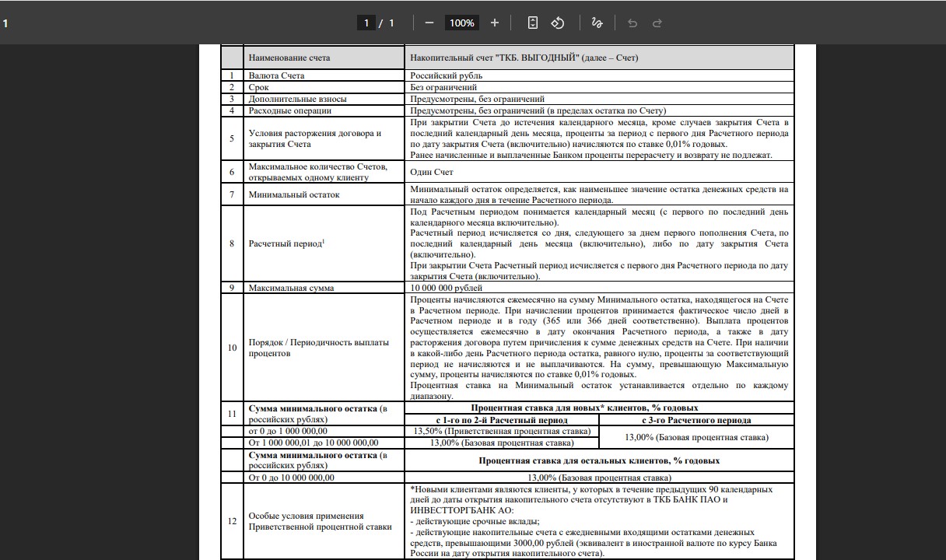Click the 13,50% welcome rate cell
The width and height of the screenshot is (946, 560).
point(502,431)
